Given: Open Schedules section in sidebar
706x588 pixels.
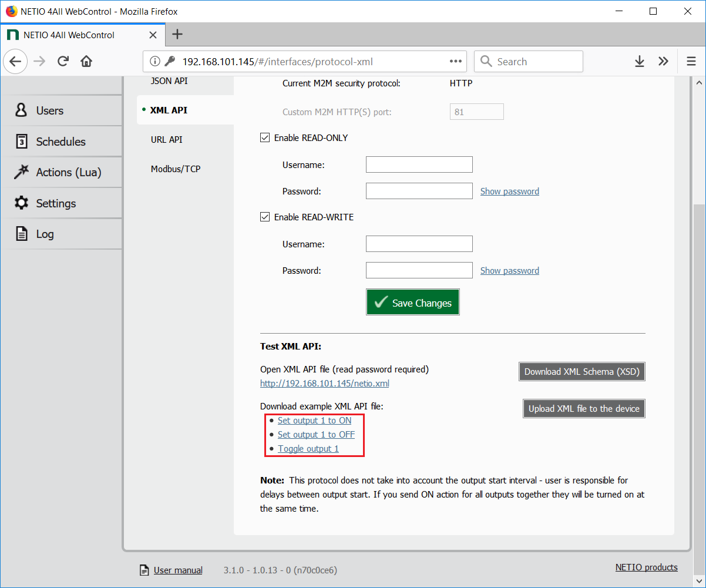Looking at the screenshot, I should [61, 142].
